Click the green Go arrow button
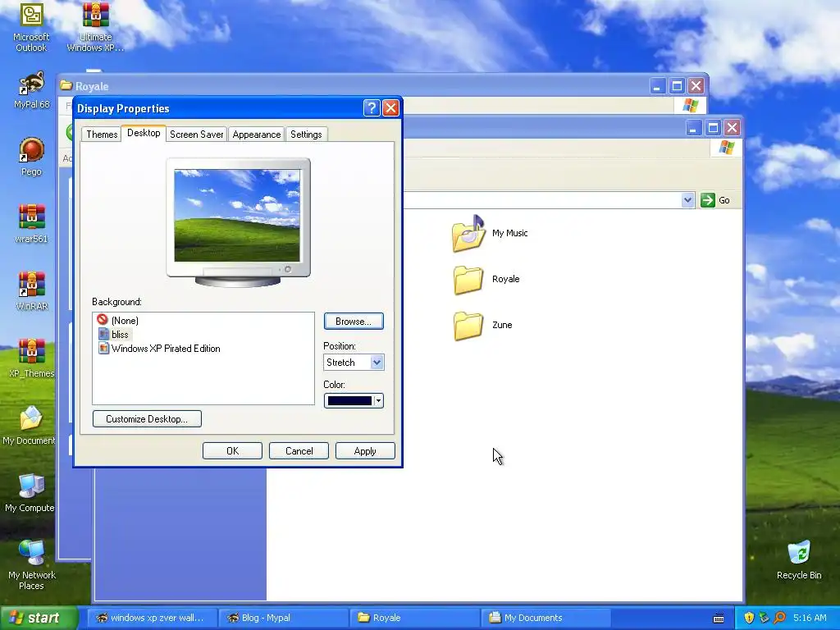 pyautogui.click(x=708, y=200)
